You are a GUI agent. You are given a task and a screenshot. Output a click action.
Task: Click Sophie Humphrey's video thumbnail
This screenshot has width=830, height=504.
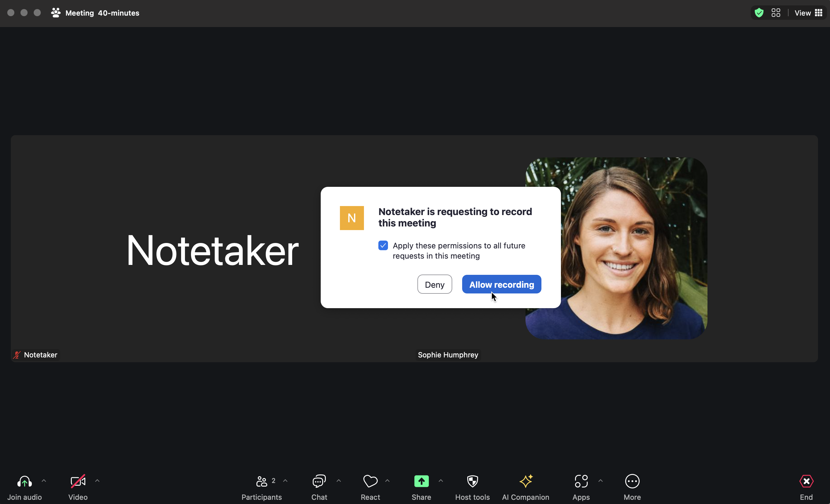pos(616,248)
